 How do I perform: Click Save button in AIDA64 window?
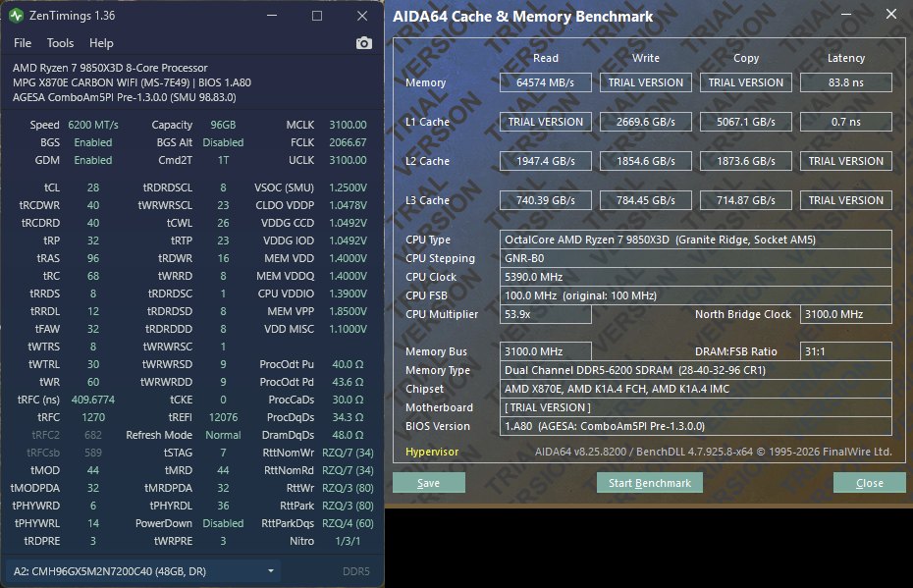(429, 483)
